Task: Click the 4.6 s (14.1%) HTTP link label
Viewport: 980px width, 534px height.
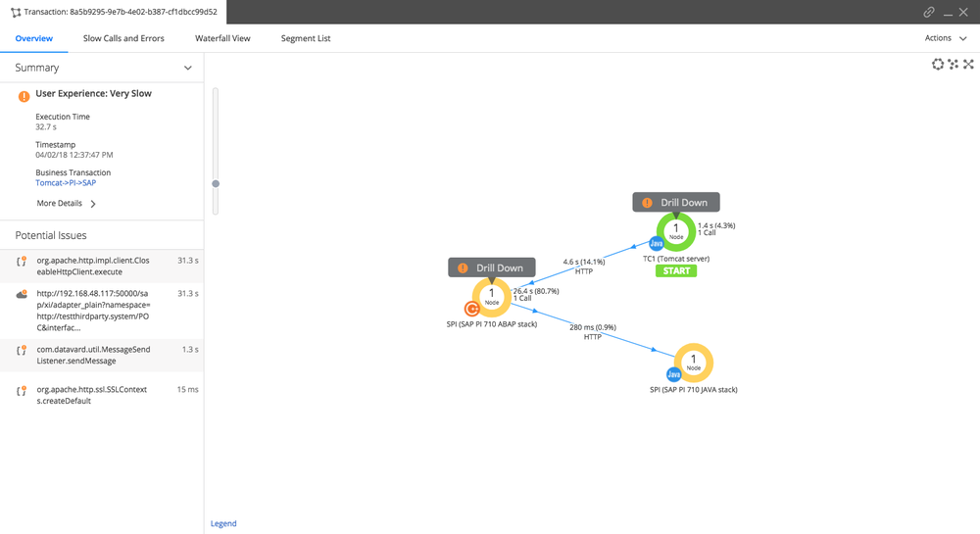Action: click(x=584, y=267)
